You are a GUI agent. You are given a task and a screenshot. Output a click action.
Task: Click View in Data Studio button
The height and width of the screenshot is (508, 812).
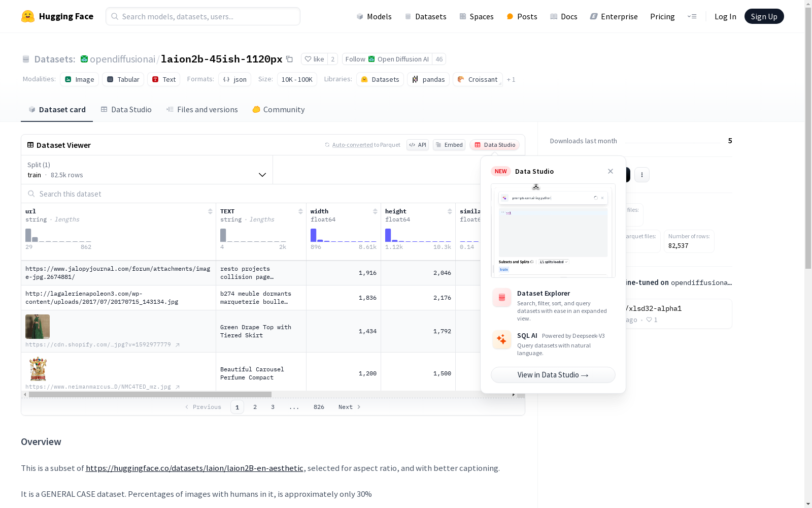point(553,375)
